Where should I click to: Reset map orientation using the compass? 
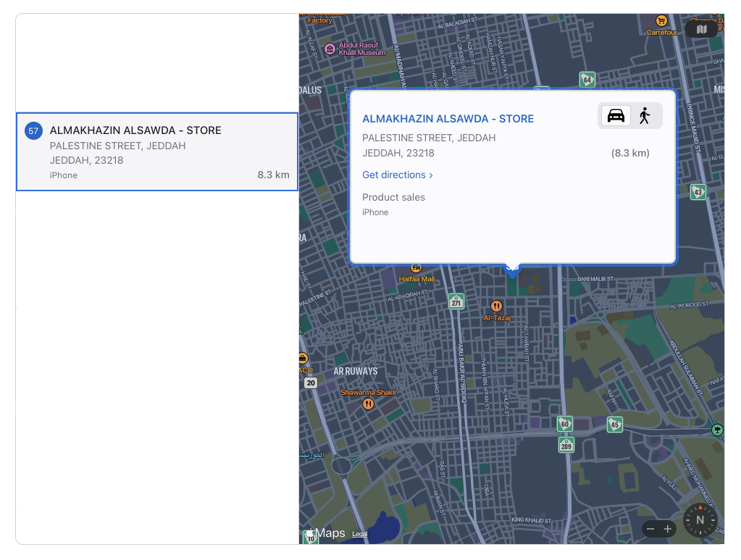[x=700, y=520]
